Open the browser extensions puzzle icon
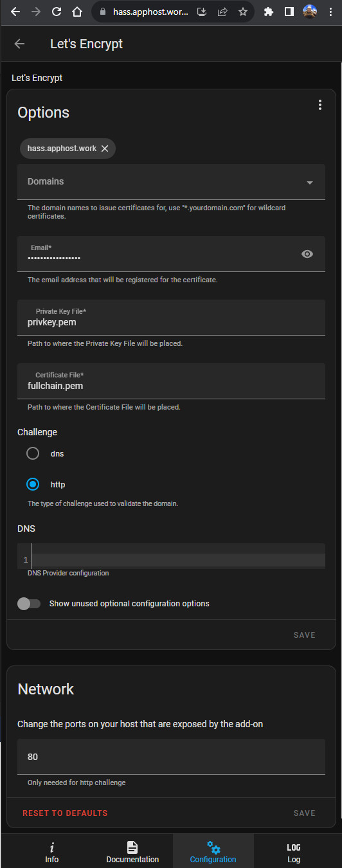342x868 pixels. tap(269, 12)
